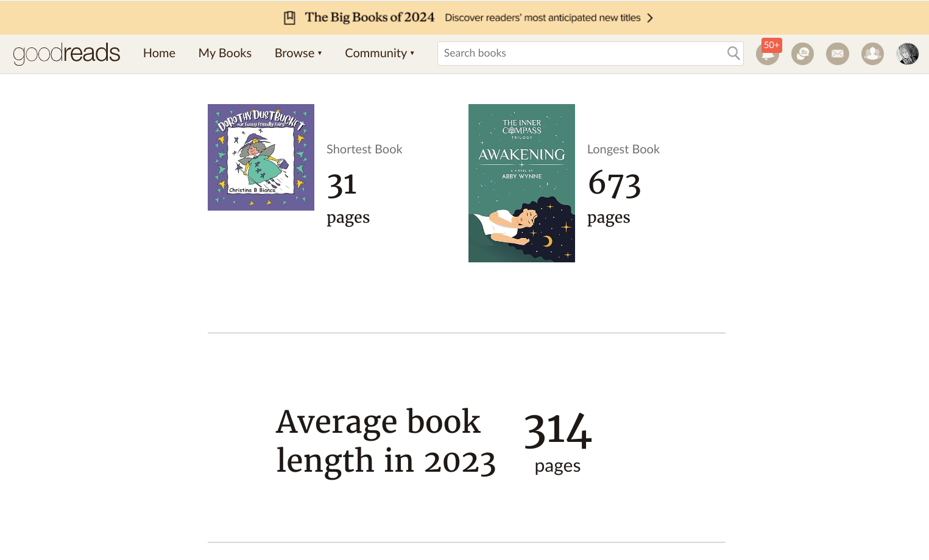This screenshot has width=929, height=560.
Task: Click the profile avatar picture
Action: click(x=908, y=54)
